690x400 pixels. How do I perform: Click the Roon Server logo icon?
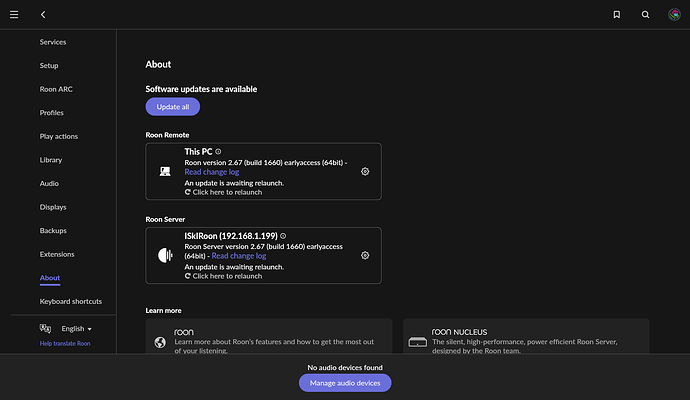165,255
